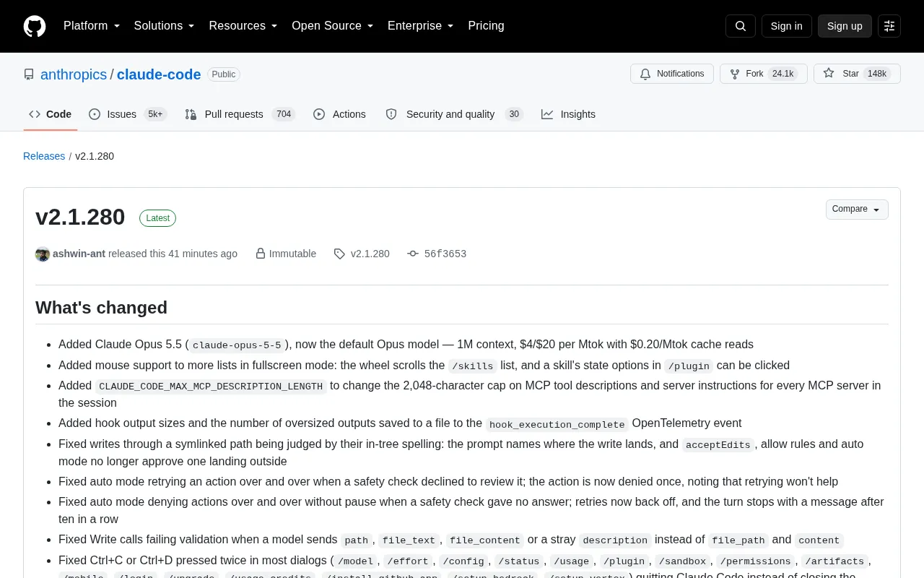Expand the Platform menu
This screenshot has width=924, height=578.
(92, 26)
